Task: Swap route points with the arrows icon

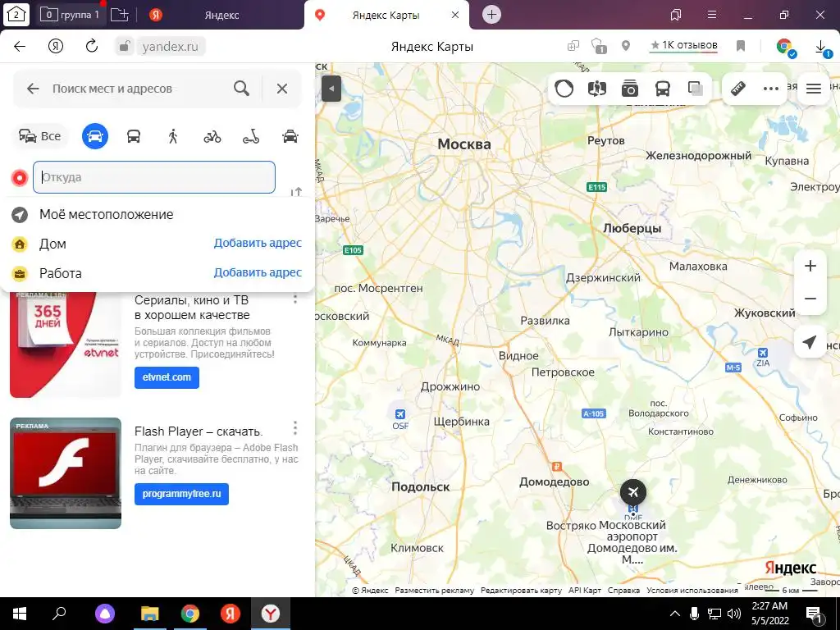Action: (296, 191)
